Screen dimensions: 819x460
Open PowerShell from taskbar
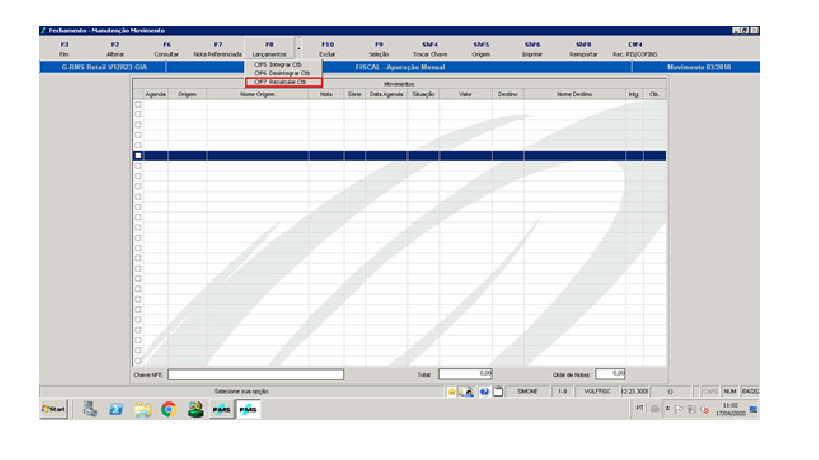tap(116, 409)
